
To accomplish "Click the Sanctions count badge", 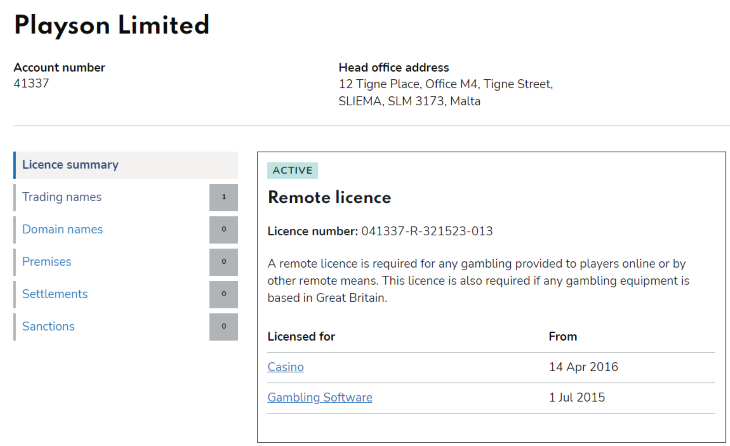I will pyautogui.click(x=223, y=326).
